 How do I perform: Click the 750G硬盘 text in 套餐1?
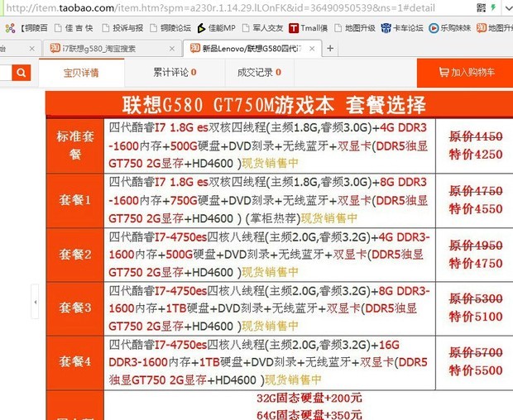[192, 200]
